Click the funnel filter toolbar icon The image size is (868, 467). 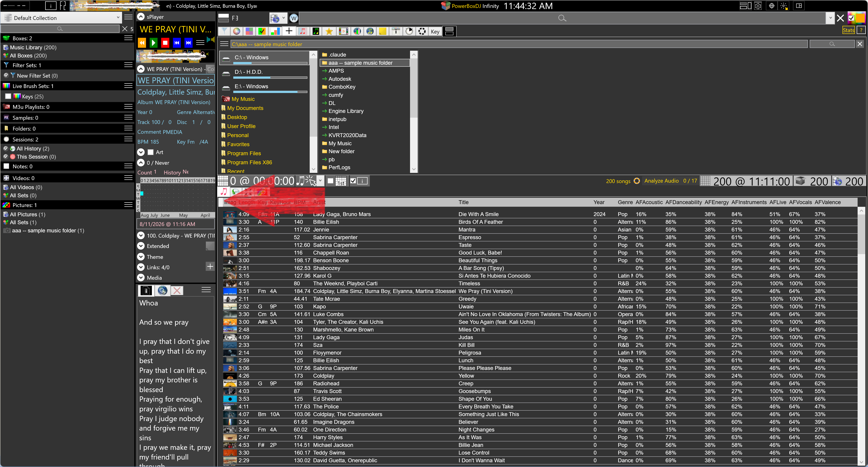[224, 31]
